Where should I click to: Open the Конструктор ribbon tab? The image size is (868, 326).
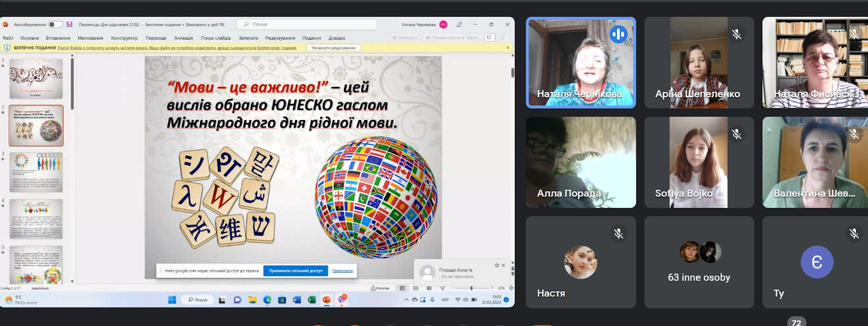124,38
